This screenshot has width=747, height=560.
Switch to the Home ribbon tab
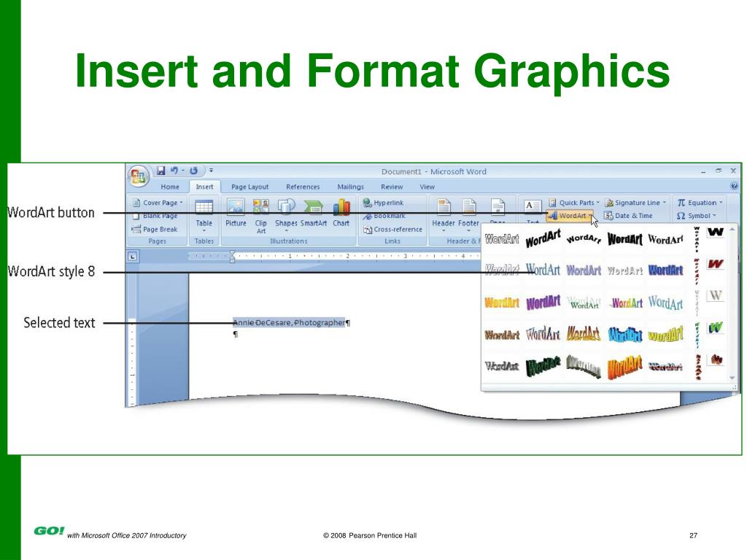pyautogui.click(x=170, y=187)
